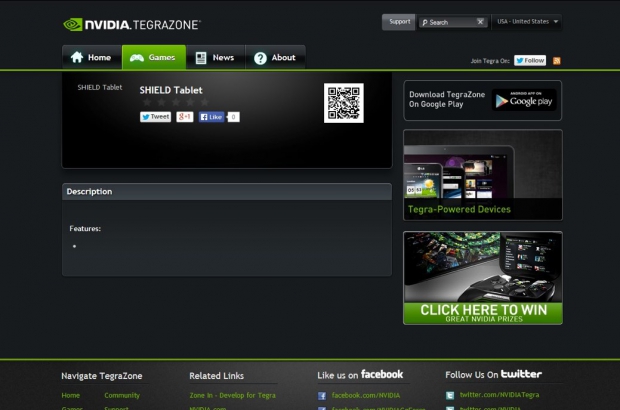Open the About tab

point(275,57)
